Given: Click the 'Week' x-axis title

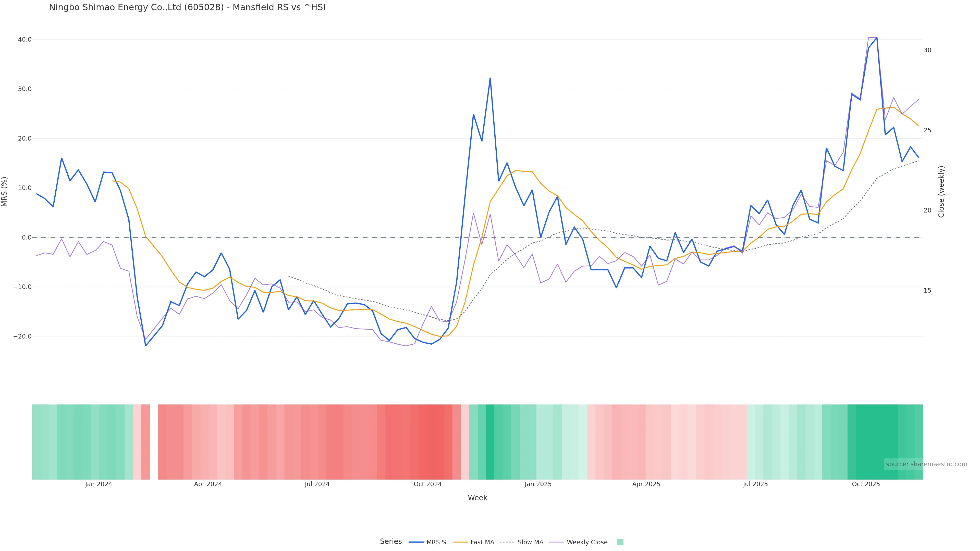Looking at the screenshot, I should pyautogui.click(x=477, y=498).
